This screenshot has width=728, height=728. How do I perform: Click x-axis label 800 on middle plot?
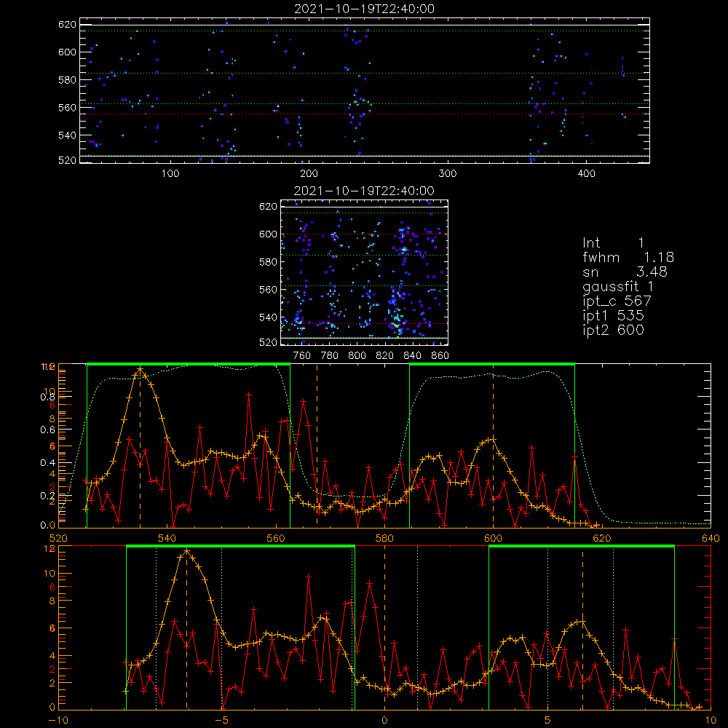click(x=357, y=356)
